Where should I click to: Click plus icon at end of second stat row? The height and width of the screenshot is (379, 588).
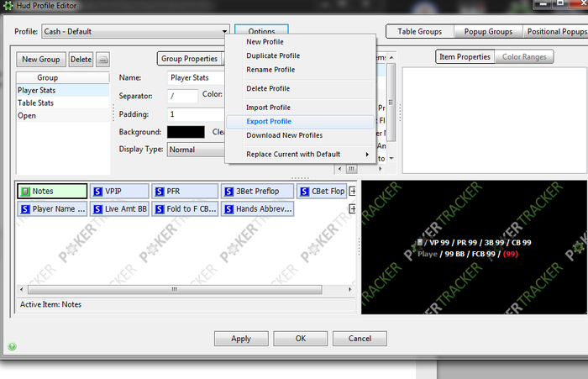[x=353, y=208]
